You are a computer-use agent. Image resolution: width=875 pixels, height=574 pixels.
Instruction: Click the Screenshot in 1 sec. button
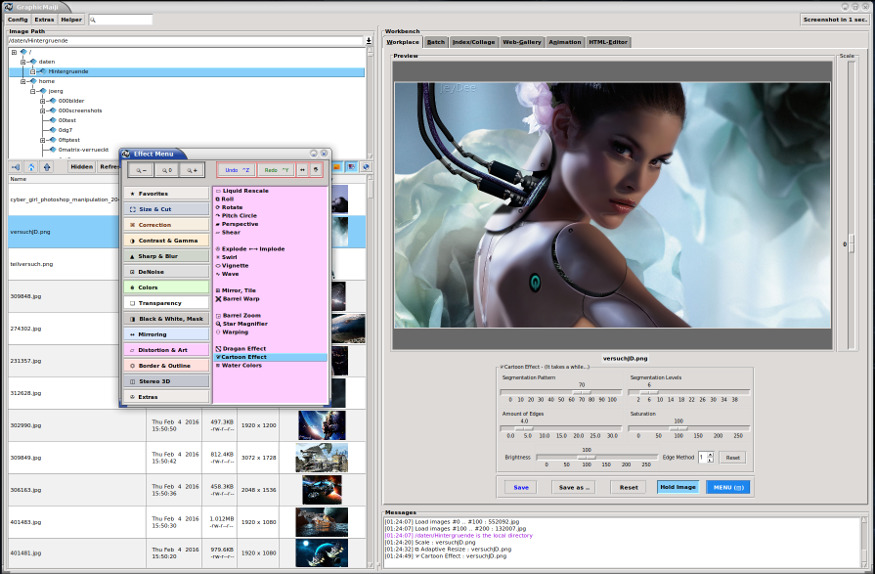pos(835,20)
